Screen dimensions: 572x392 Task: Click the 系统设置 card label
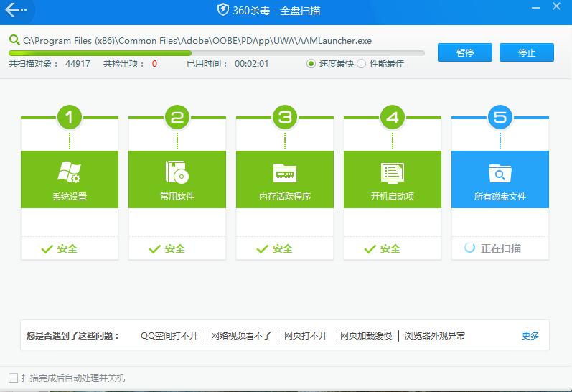tap(70, 197)
